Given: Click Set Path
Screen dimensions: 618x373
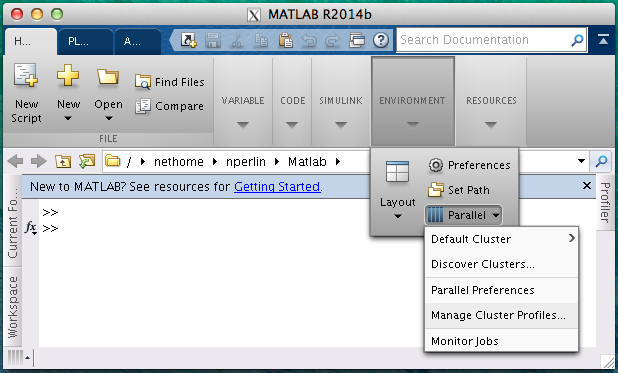Looking at the screenshot, I should [x=459, y=190].
